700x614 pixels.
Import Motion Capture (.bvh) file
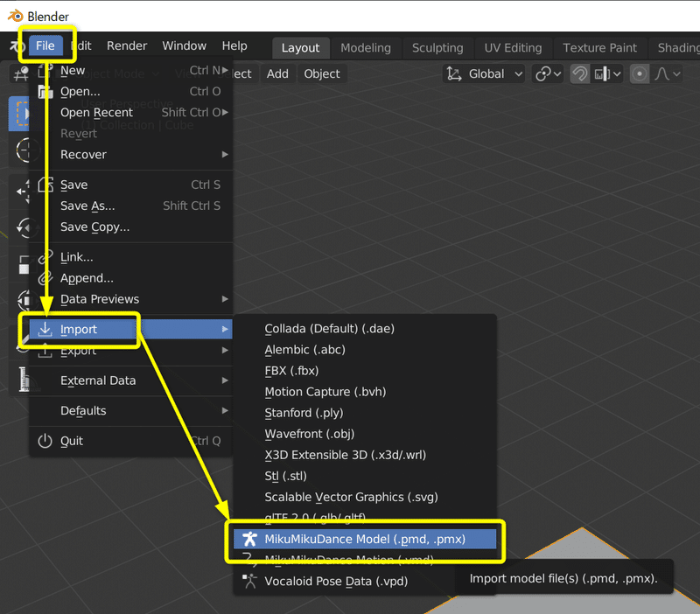click(x=365, y=392)
